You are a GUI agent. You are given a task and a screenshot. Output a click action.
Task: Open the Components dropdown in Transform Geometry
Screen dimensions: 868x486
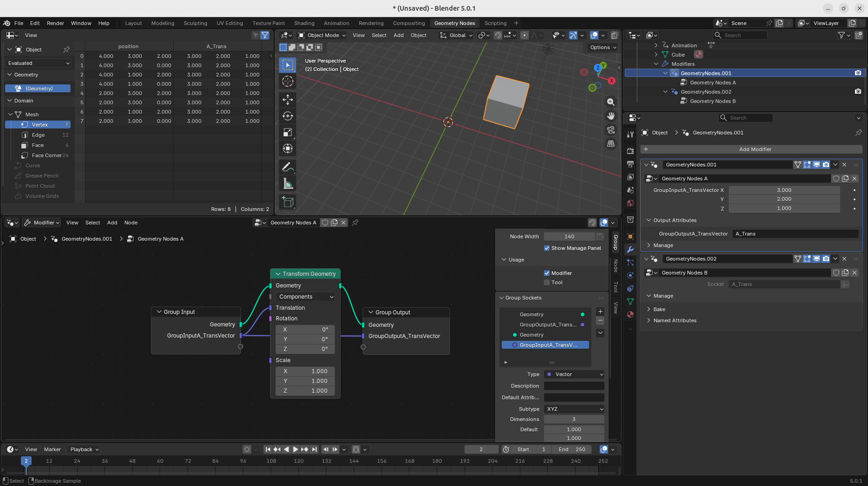coord(305,297)
